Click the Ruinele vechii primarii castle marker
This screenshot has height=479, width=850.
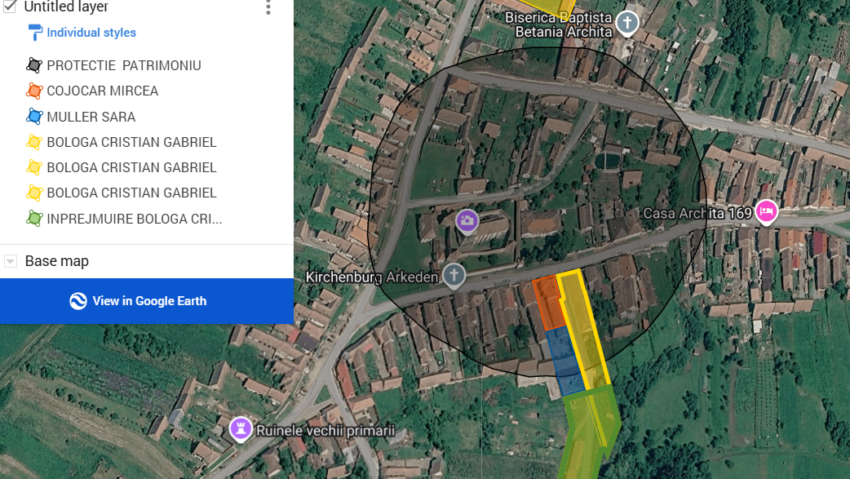pyautogui.click(x=240, y=430)
